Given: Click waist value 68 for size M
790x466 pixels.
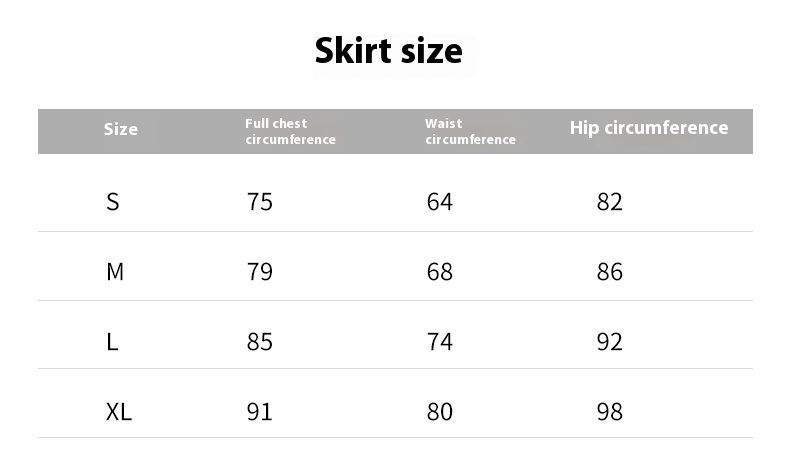Looking at the screenshot, I should pos(439,272).
